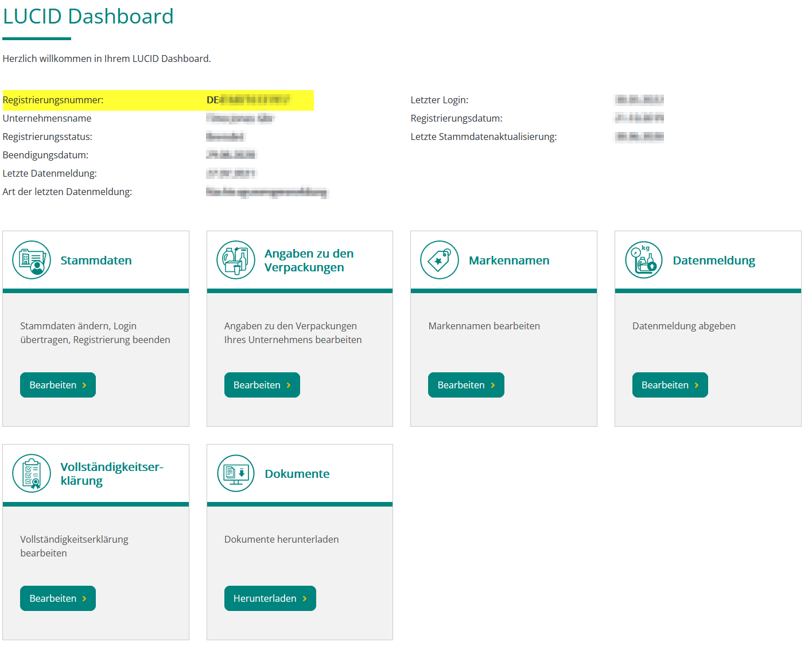Click the Datenmeldung scale icon
The height and width of the screenshot is (654, 812).
pos(644,260)
